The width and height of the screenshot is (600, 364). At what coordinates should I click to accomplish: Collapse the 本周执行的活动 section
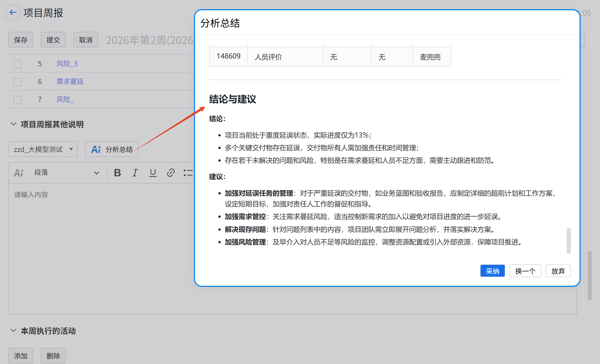[13, 331]
